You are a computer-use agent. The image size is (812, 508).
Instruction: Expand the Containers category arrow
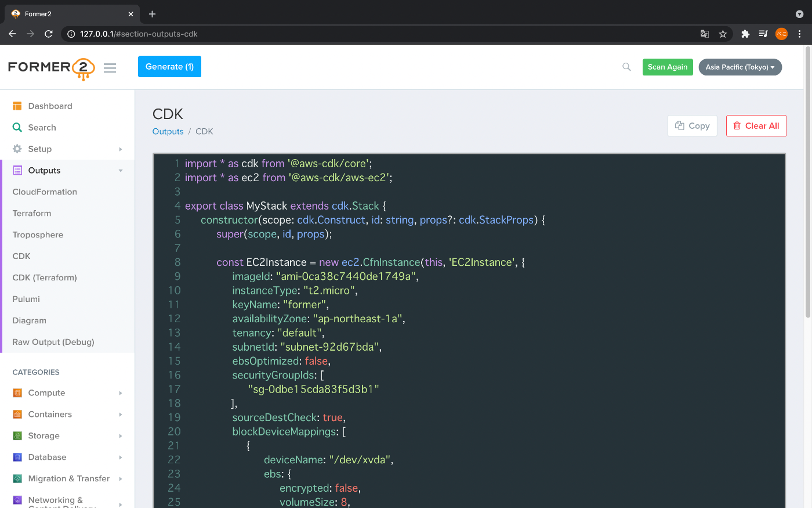121,415
